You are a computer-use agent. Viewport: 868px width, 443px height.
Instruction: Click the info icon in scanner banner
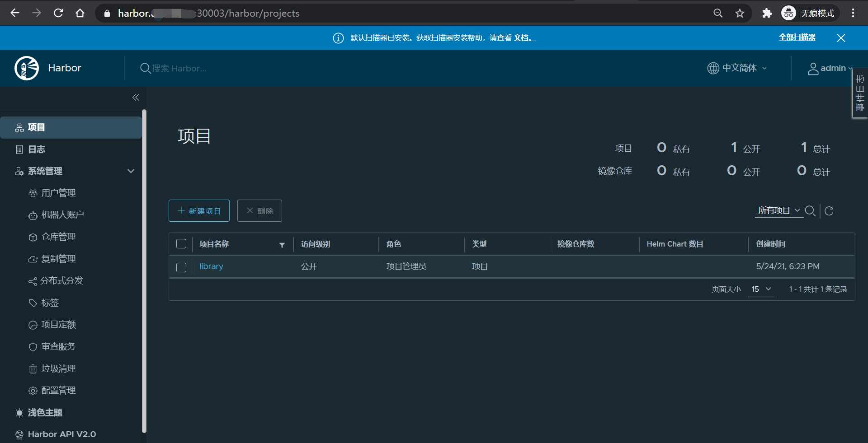338,38
